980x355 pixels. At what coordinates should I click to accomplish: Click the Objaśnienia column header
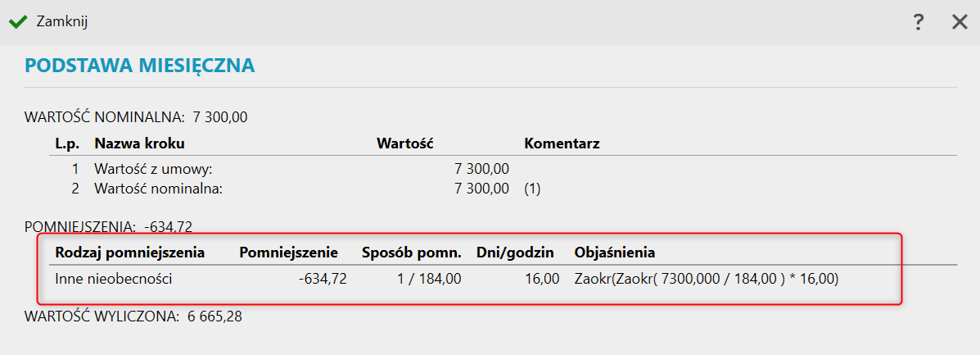click(614, 252)
